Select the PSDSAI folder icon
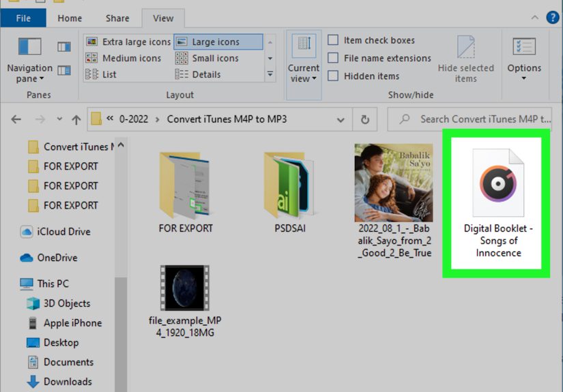This screenshot has height=392, width=563. [289, 185]
